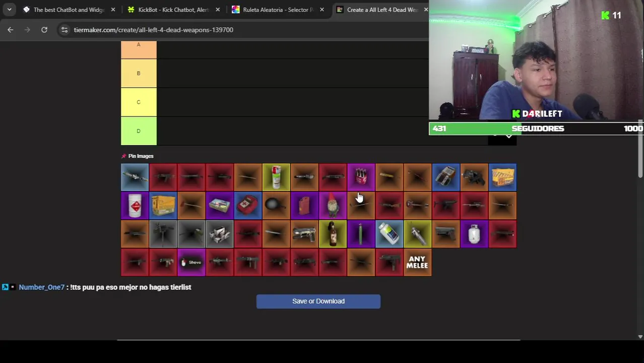The image size is (644, 363).
Task: Open the Ruleta Aleatoria tab
Action: point(278,10)
